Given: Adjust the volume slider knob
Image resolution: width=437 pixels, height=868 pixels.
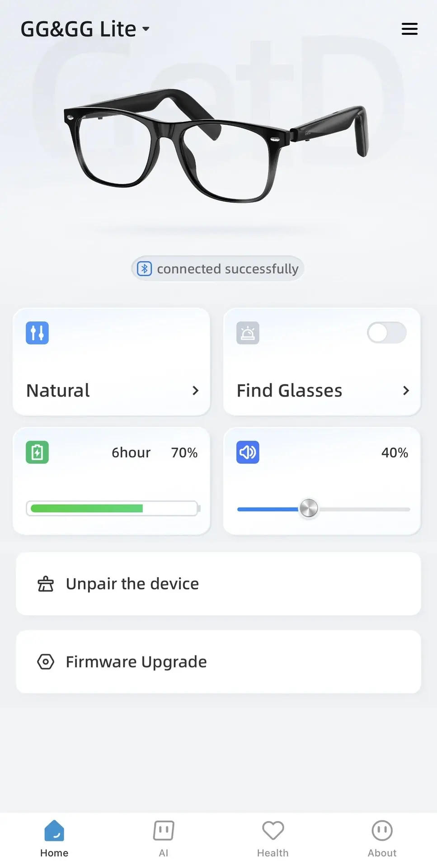Looking at the screenshot, I should click(x=309, y=508).
